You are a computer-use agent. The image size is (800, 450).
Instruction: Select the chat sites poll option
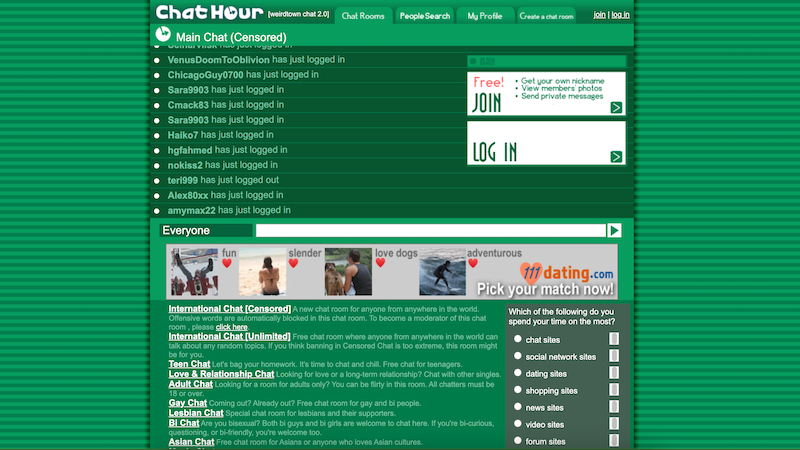click(518, 339)
